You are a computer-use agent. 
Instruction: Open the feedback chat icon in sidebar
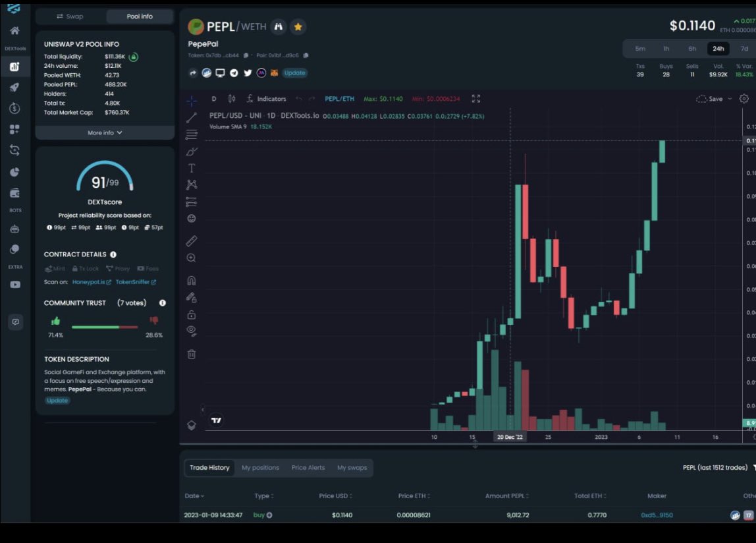pyautogui.click(x=15, y=322)
